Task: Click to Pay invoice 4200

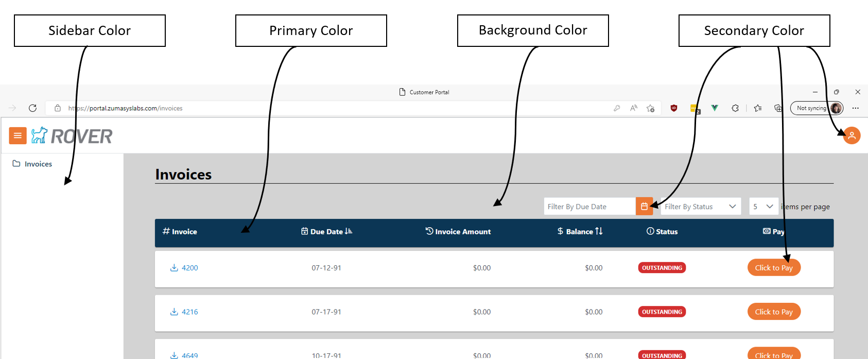Action: click(773, 268)
